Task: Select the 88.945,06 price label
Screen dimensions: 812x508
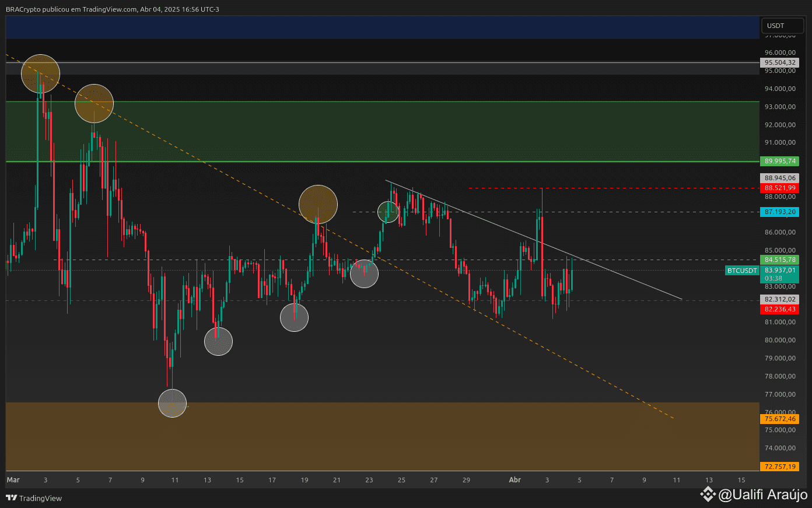Action: click(x=780, y=178)
